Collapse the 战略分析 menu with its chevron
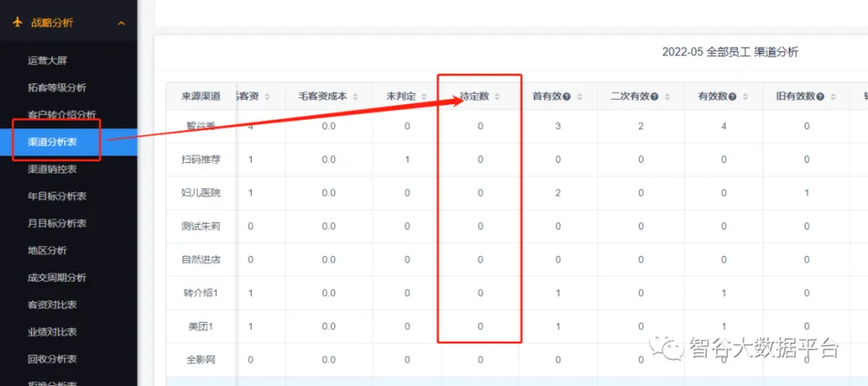This screenshot has width=868, height=386. (121, 23)
